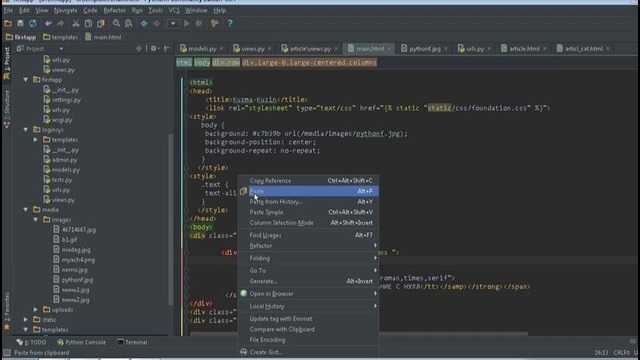Click the div.row breadcrumb above editor

tap(226, 62)
